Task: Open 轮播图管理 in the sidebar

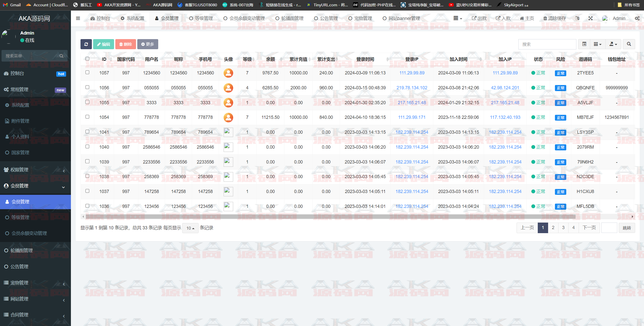Action: [21, 250]
